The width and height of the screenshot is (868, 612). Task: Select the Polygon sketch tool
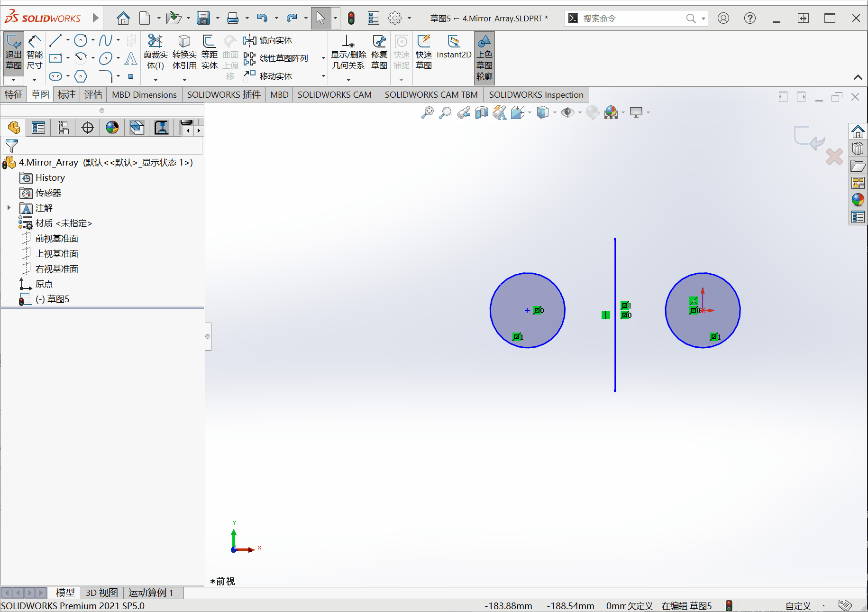click(x=81, y=76)
